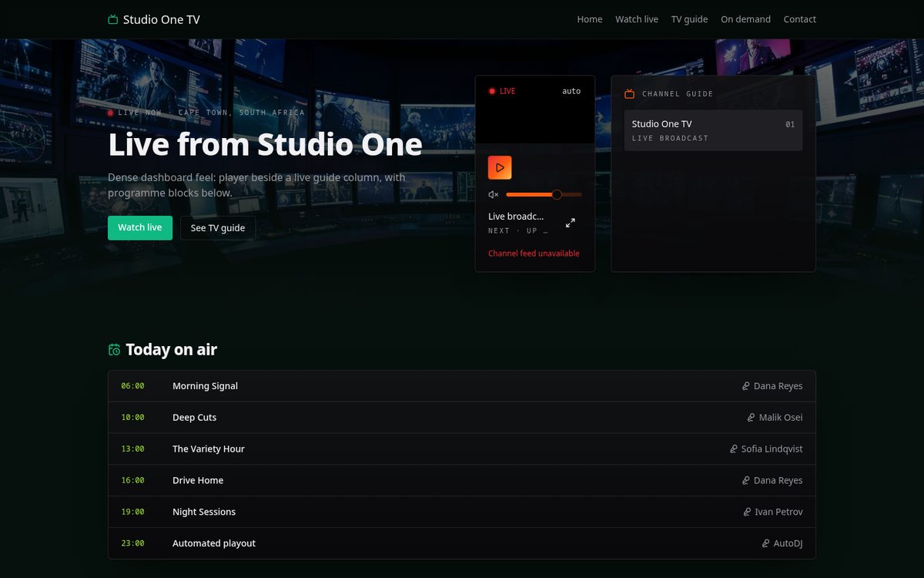
Task: Open Contact page link
Action: tap(800, 19)
